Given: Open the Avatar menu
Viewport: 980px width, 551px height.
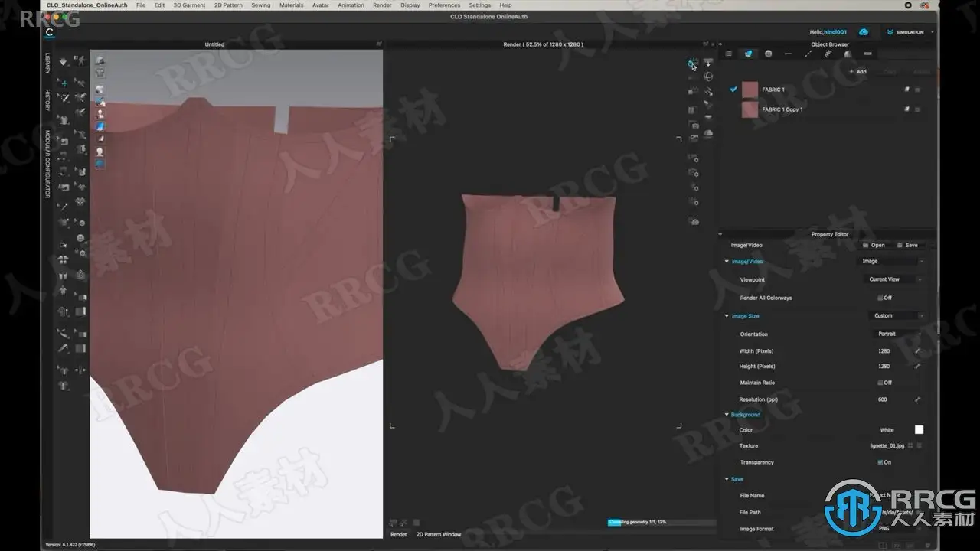Looking at the screenshot, I should pyautogui.click(x=321, y=5).
